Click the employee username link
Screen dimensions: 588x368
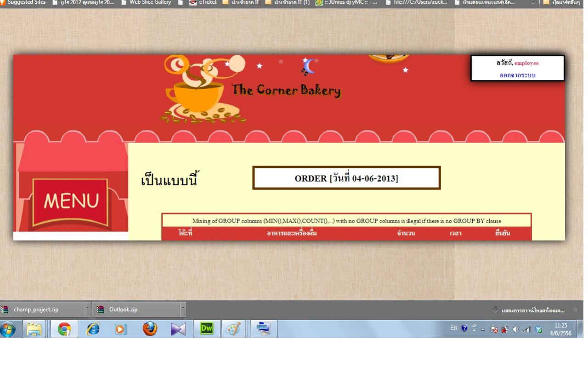[x=526, y=63]
